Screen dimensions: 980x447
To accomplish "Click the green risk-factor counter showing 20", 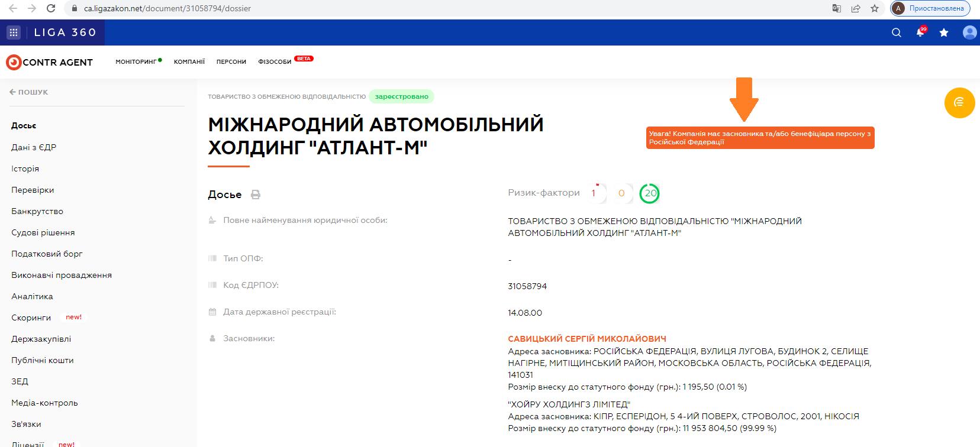I will tap(650, 193).
